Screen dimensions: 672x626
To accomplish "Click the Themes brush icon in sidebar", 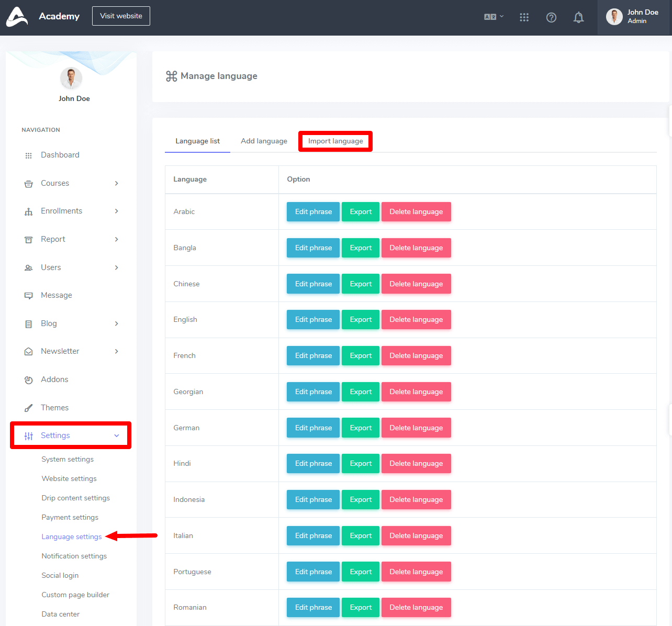I will [x=29, y=408].
